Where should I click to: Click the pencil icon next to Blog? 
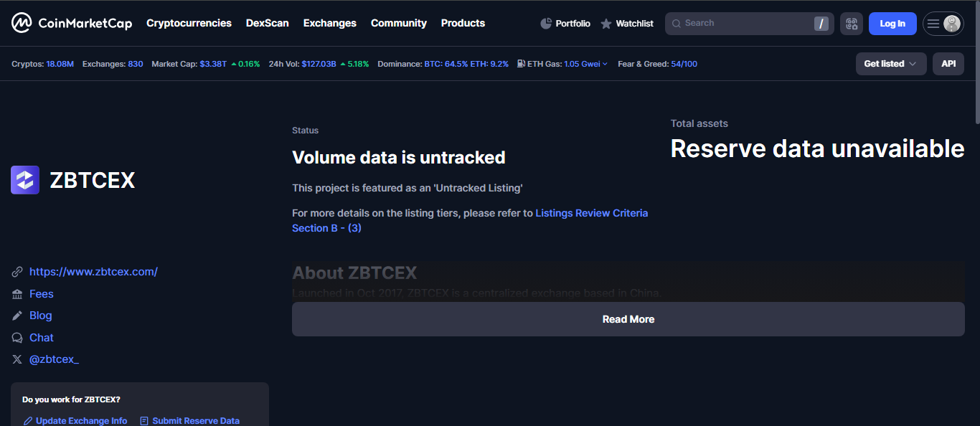[17, 316]
